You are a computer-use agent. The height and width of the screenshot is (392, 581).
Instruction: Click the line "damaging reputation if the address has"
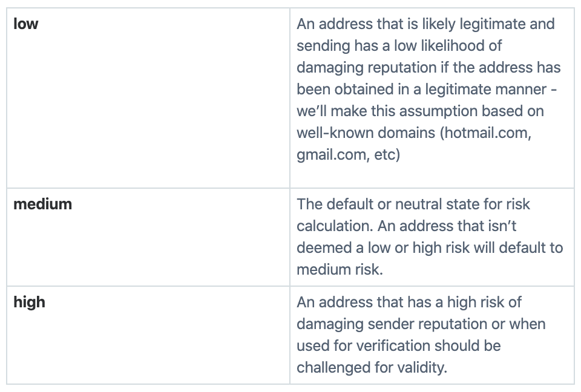pos(428,68)
